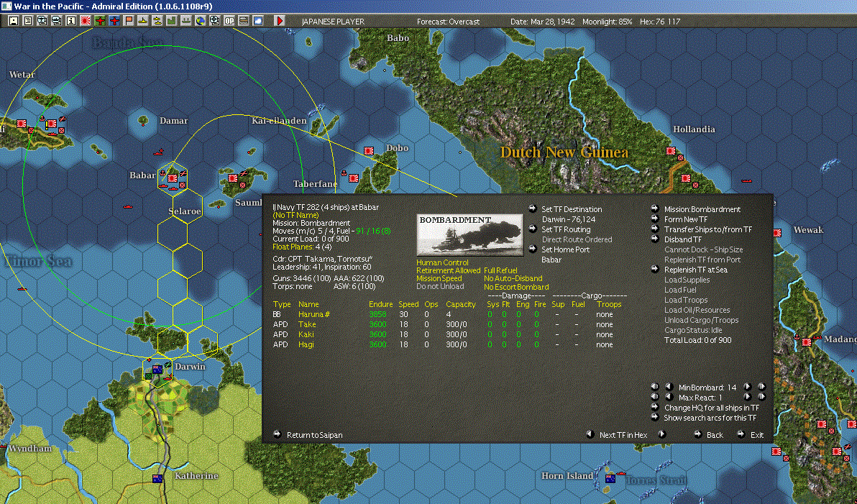Click the single yellow ship toolbar icon
Screen dimensions: 857x504
click(142, 21)
